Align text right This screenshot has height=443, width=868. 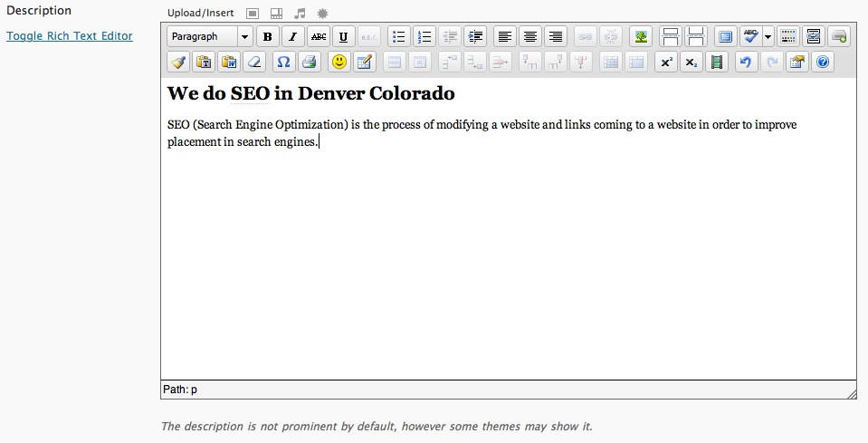pyautogui.click(x=555, y=36)
